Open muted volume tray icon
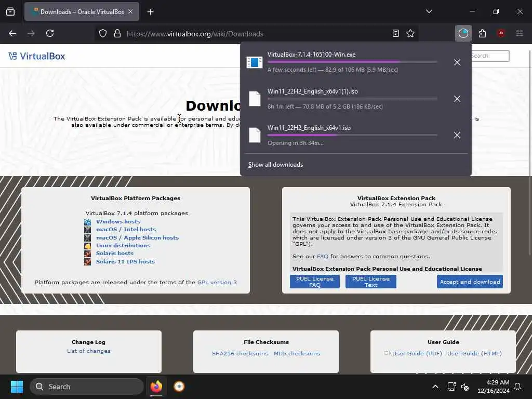 click(x=465, y=387)
